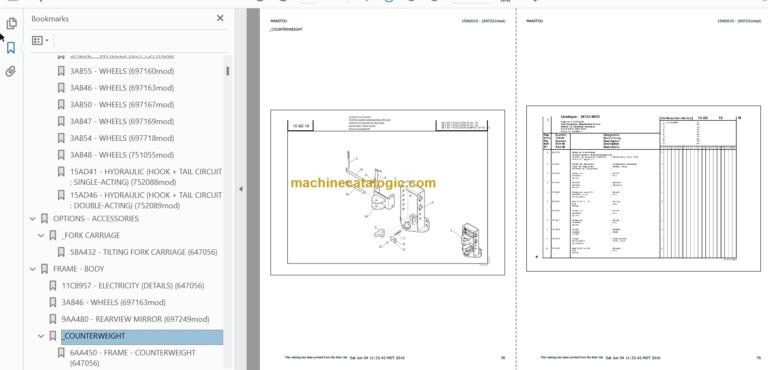This screenshot has width=768, height=370.
Task: Select the highlighted _COUNTERWEIGHT bookmark
Action: (142, 336)
